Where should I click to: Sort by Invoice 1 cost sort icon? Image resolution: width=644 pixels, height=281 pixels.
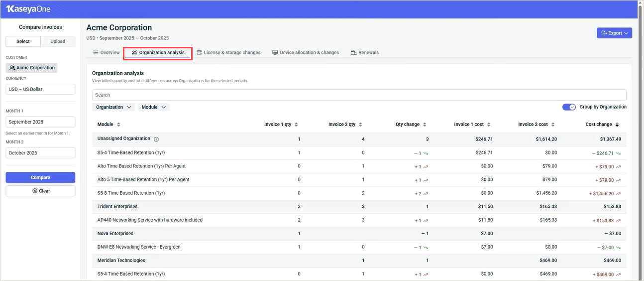[x=489, y=125]
